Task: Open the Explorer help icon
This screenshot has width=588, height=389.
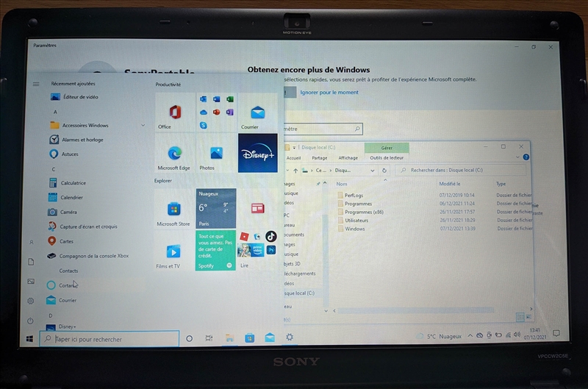Action: (526, 157)
